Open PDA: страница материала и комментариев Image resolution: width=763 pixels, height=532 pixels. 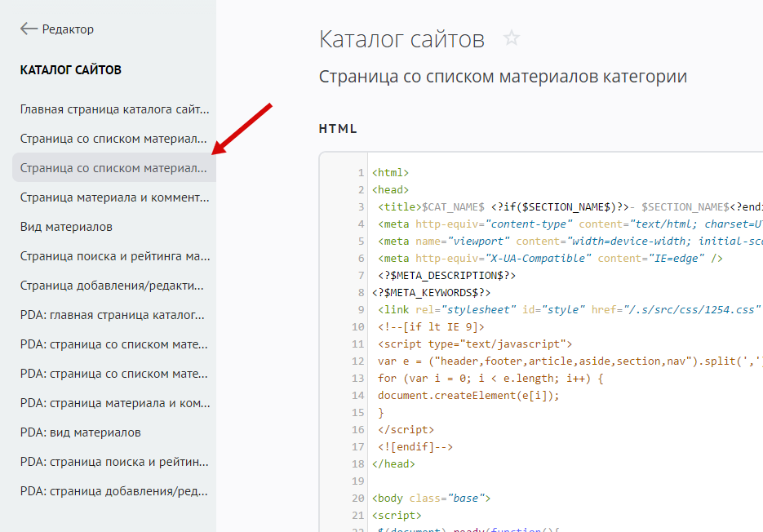(x=114, y=403)
